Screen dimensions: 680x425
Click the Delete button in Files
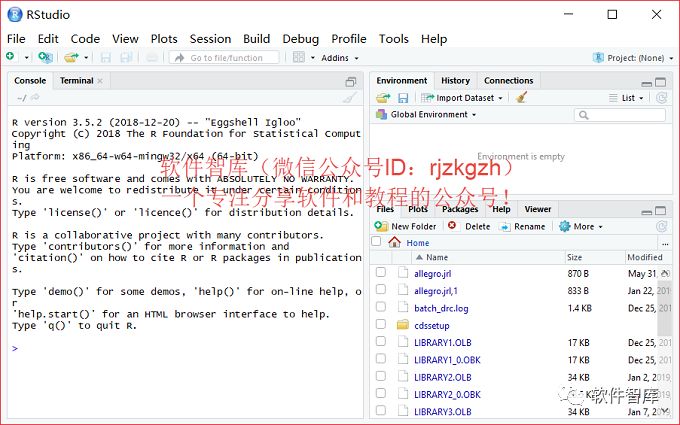(x=469, y=226)
